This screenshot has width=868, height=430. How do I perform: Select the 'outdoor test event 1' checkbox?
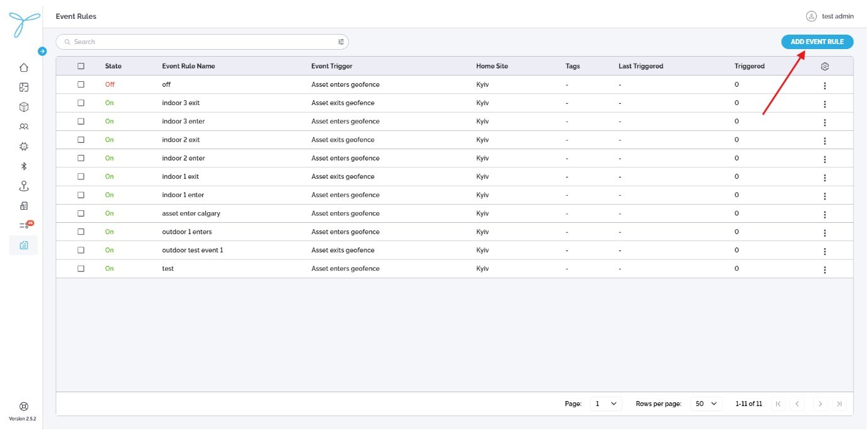pyautogui.click(x=81, y=250)
